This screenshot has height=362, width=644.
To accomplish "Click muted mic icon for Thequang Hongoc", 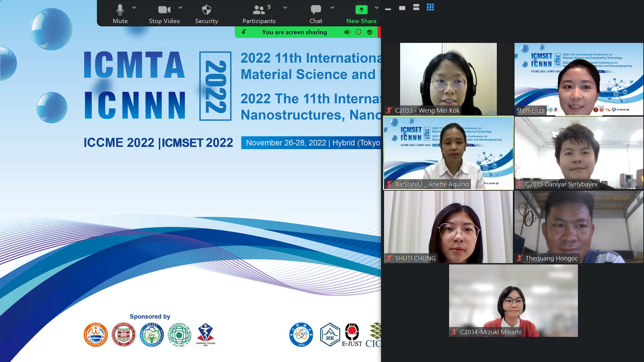I will (x=520, y=258).
